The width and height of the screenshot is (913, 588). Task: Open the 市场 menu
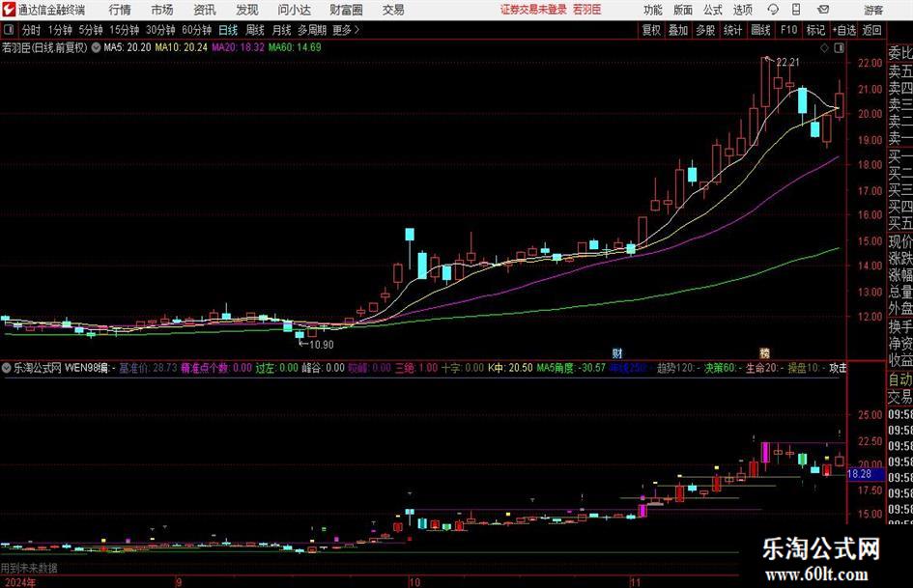click(x=162, y=10)
